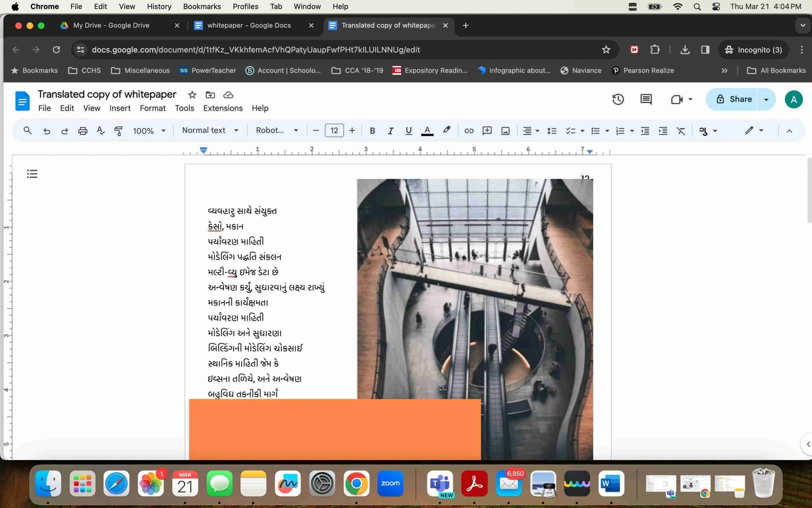Redo the last action
This screenshot has width=812, height=508.
(x=64, y=131)
